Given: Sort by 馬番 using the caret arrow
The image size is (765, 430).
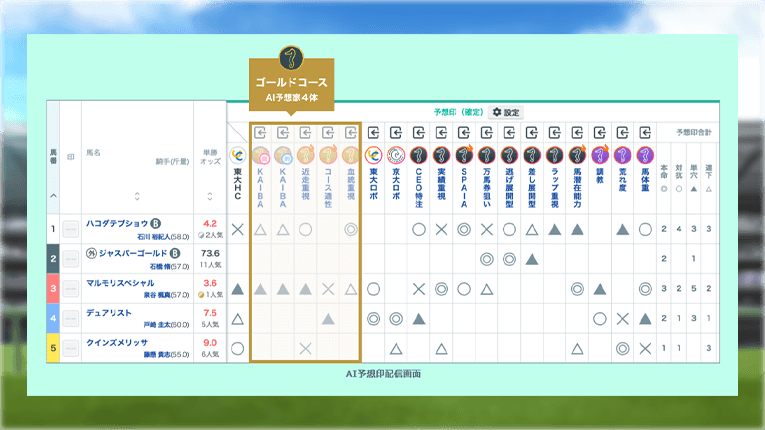Looking at the screenshot, I should (53, 196).
